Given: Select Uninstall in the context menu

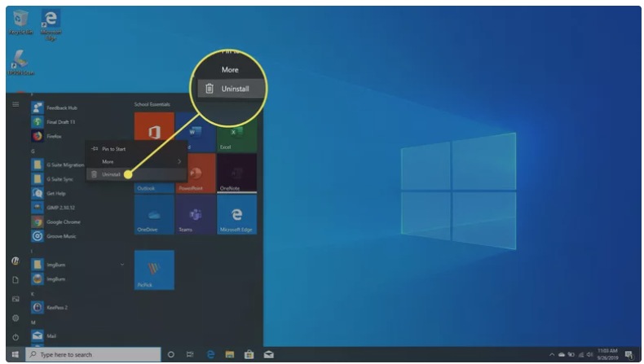Looking at the screenshot, I should (x=112, y=174).
